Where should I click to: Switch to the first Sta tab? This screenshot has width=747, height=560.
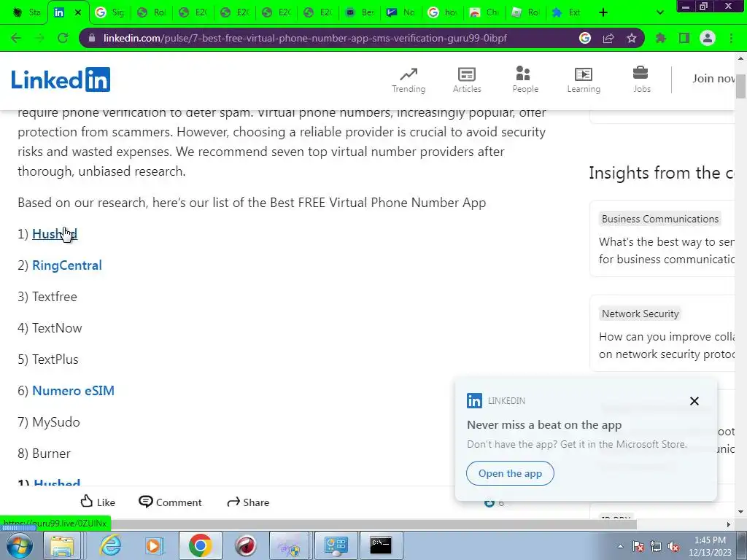[x=26, y=12]
